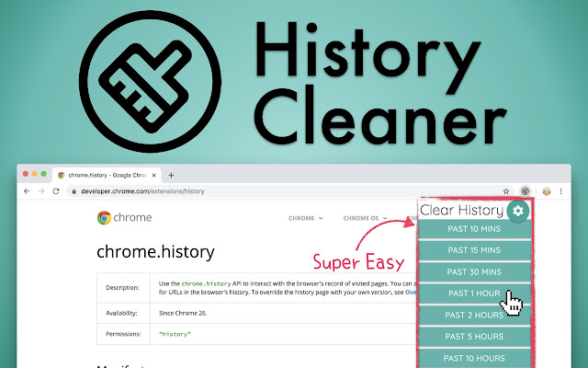The height and width of the screenshot is (368, 588).
Task: Click the History Cleaner extension toolbar icon
Action: (x=525, y=191)
